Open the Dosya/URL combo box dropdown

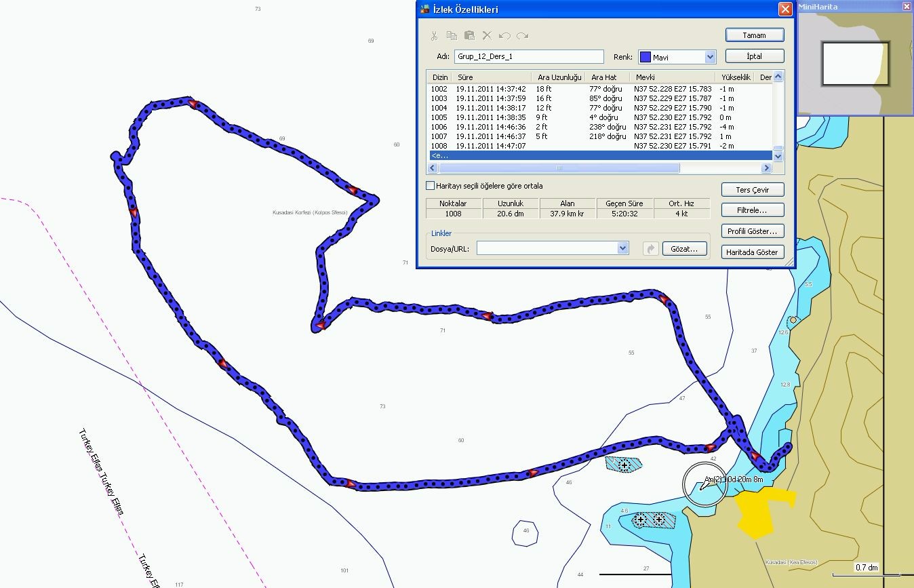click(x=623, y=249)
